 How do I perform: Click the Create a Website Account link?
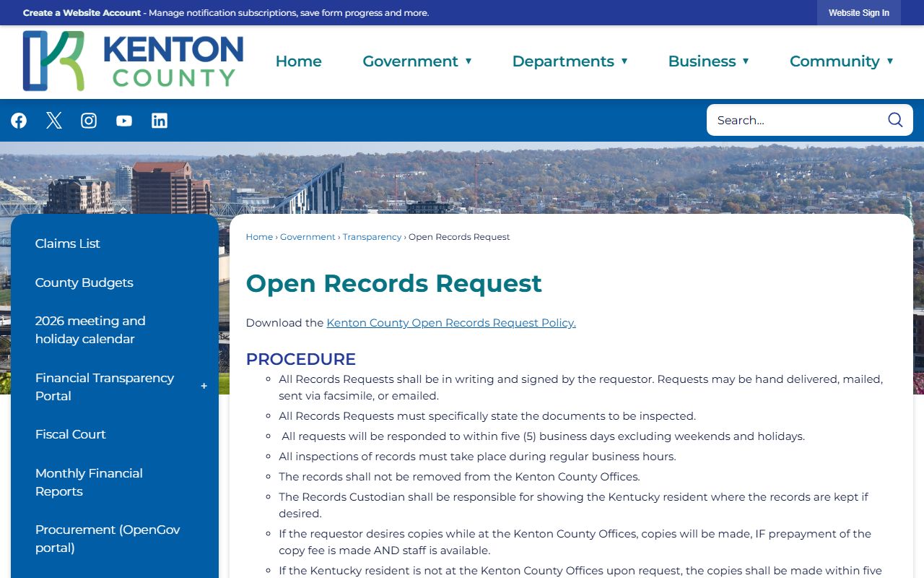click(x=82, y=13)
